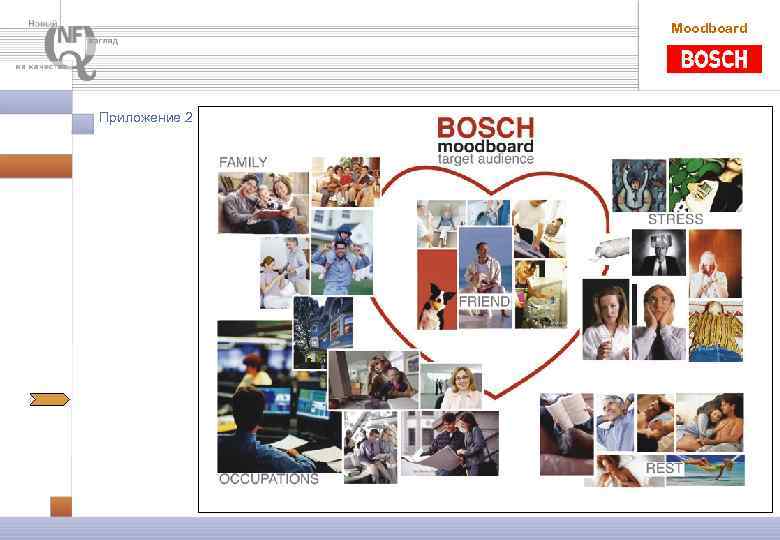Select the 'Приложение 2' heading

click(x=145, y=117)
